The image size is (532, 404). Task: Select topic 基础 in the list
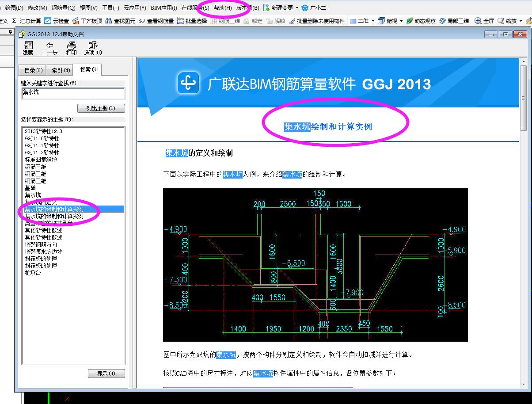pyautogui.click(x=30, y=188)
